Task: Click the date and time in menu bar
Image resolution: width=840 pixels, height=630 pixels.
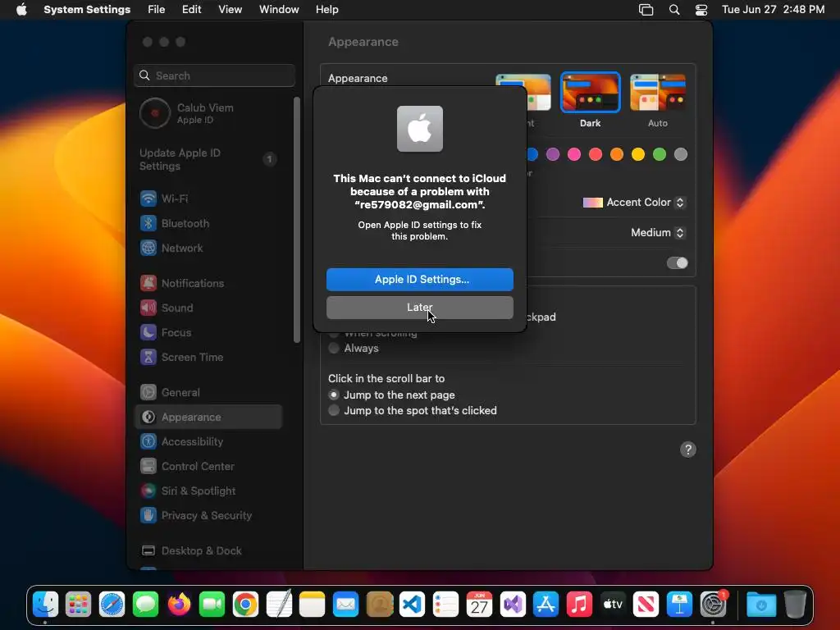Action: tap(773, 10)
